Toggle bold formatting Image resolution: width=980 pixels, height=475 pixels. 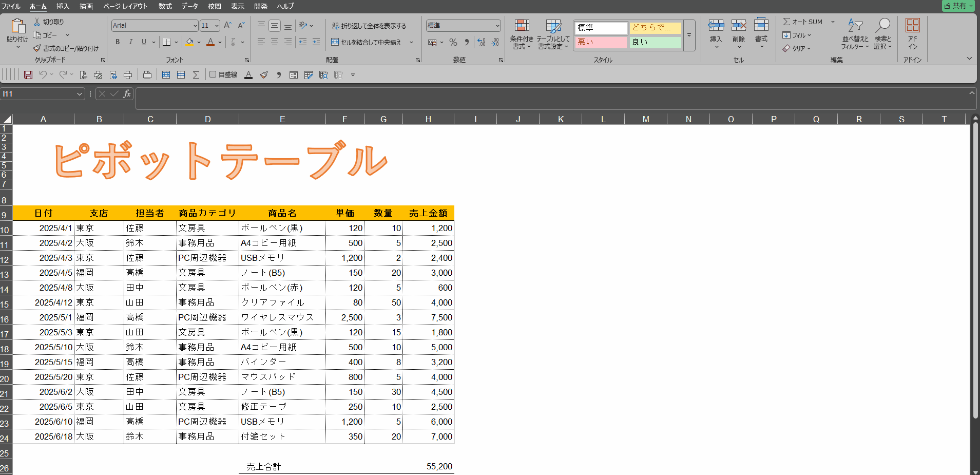pos(118,42)
